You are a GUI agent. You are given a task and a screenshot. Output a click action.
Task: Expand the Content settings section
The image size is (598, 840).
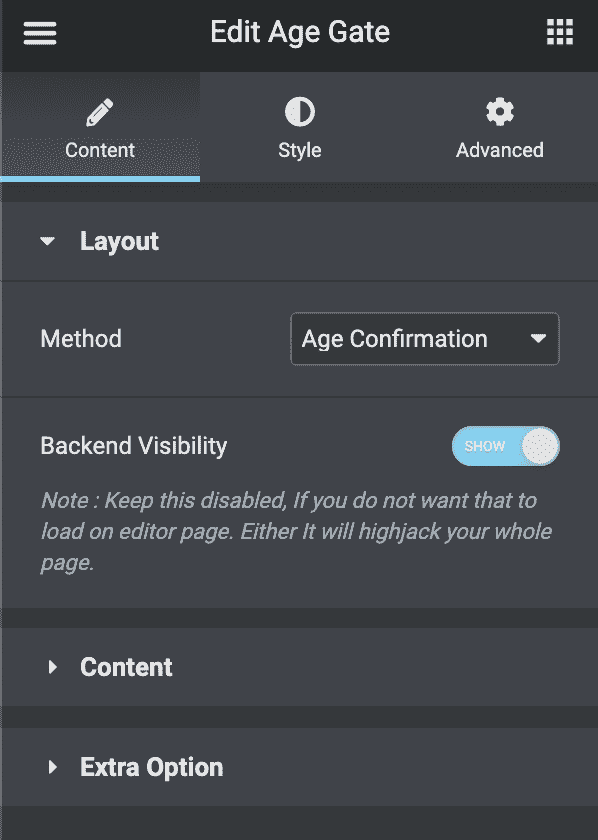(126, 667)
